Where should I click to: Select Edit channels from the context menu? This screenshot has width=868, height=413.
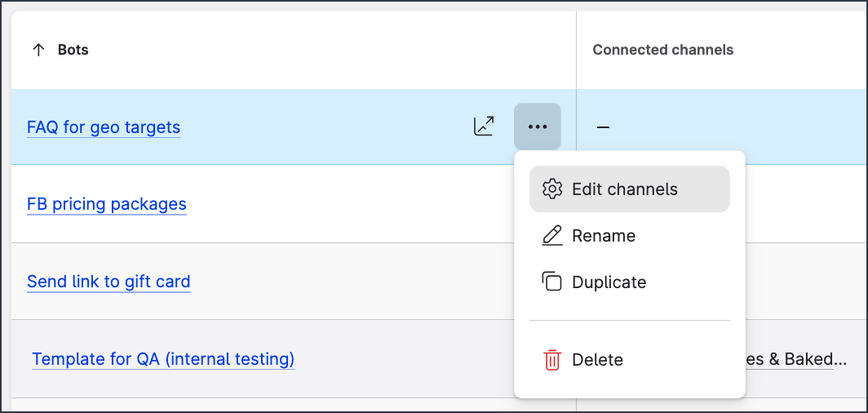(x=625, y=189)
